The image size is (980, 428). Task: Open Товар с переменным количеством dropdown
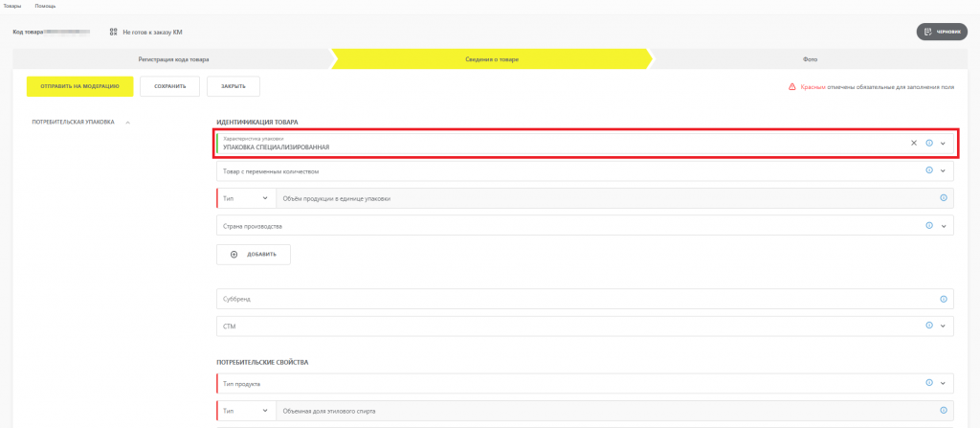(944, 170)
